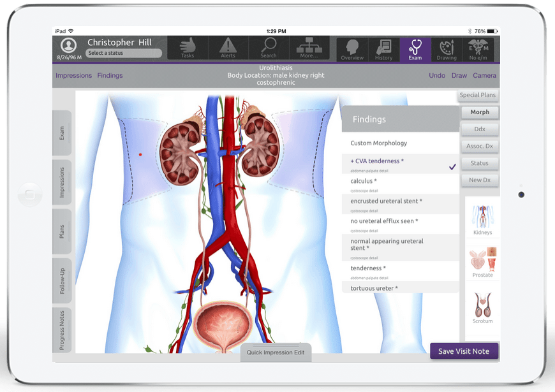
Task: Open the Impressions link
Action: [73, 75]
